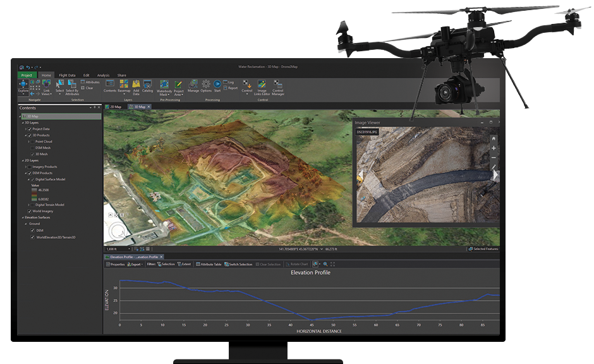The image size is (594, 364).
Task: Switch to the 2D Map view tab
Action: (115, 107)
